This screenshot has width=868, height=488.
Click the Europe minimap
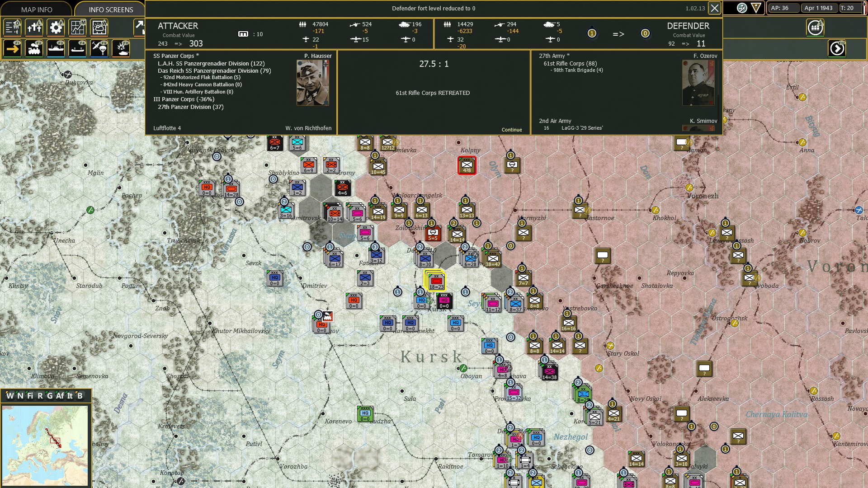click(45, 445)
